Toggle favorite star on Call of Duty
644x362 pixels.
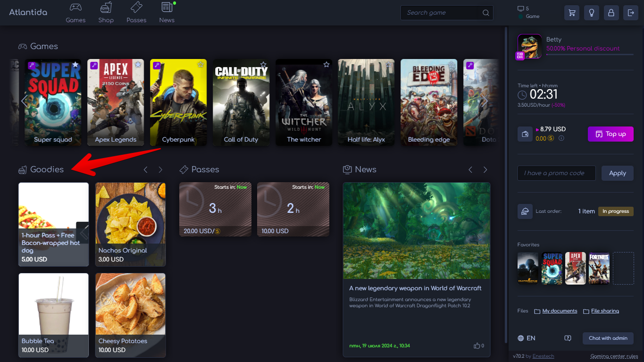(x=263, y=65)
